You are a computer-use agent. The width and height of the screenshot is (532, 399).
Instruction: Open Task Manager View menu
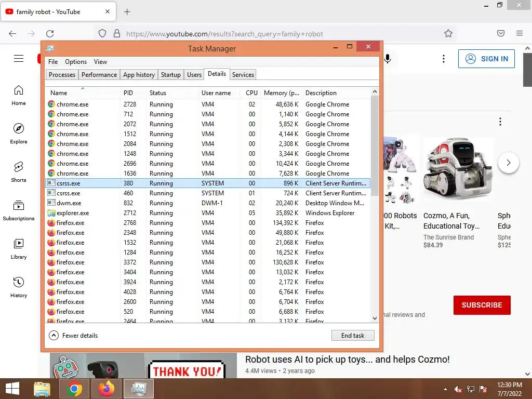[100, 62]
